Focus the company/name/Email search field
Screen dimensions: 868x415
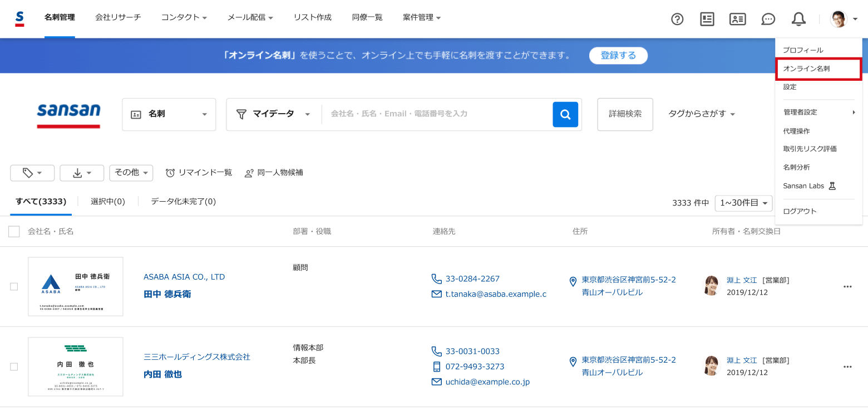(x=437, y=114)
